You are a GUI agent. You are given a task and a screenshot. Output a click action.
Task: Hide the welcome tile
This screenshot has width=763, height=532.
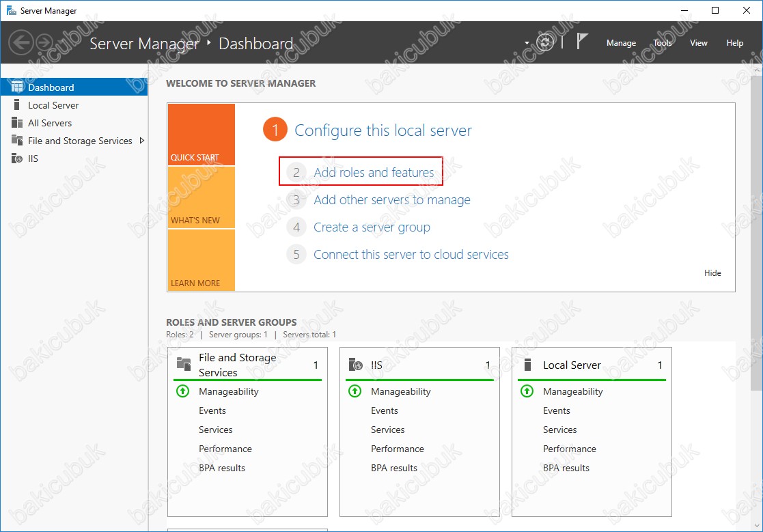(712, 272)
